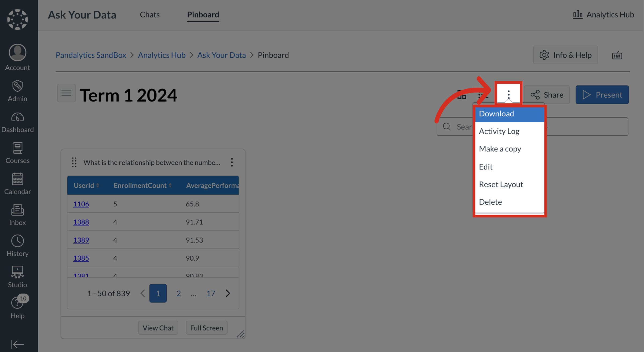Open the Courses book icon
Screen dimensions: 644x352
[17, 148]
